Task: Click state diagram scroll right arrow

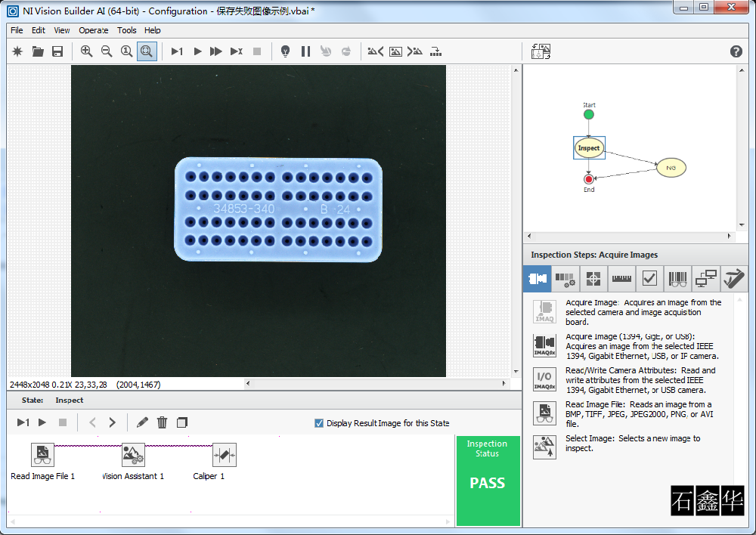Action: pyautogui.click(x=729, y=237)
